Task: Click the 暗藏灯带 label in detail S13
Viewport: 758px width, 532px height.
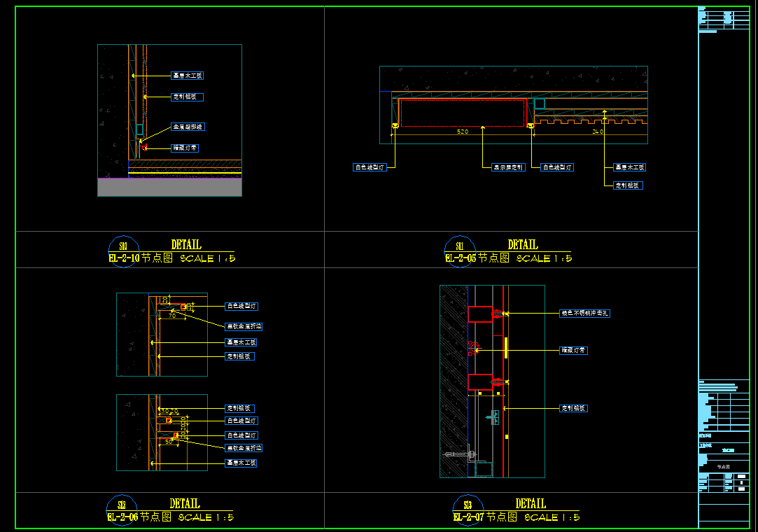Action: 573,350
